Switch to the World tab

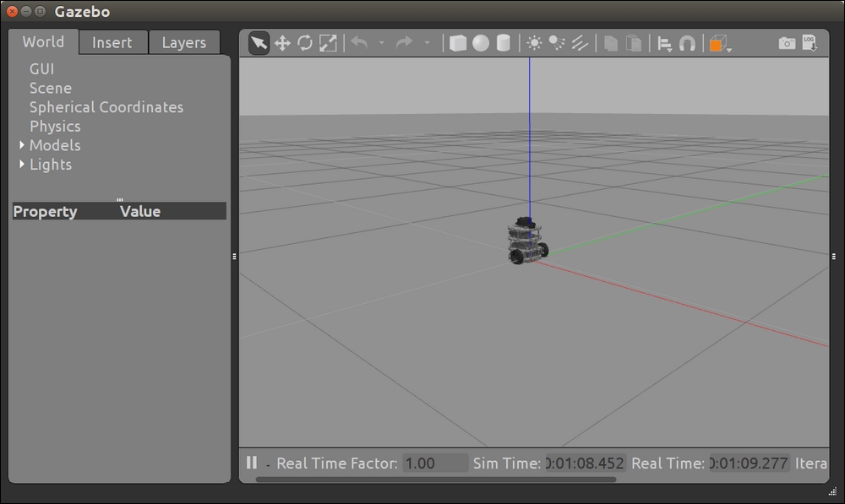[43, 42]
